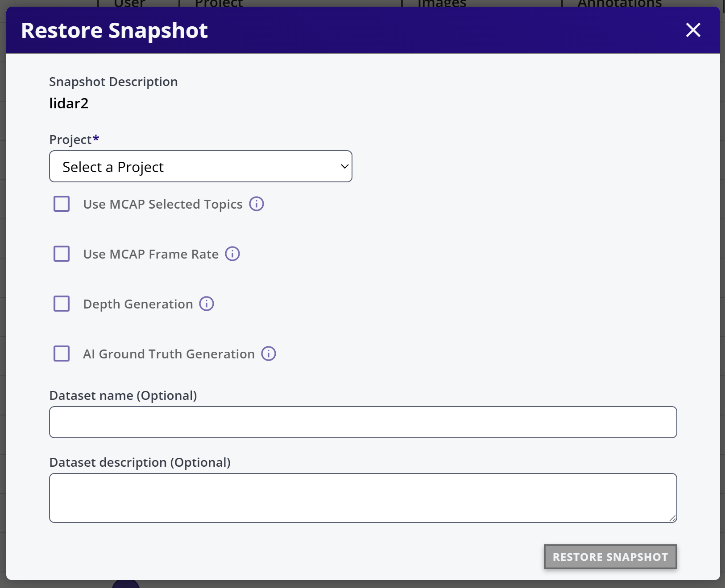The image size is (725, 588).
Task: Click info icon beside Use MCAP Selected Topics
Action: [x=257, y=204]
